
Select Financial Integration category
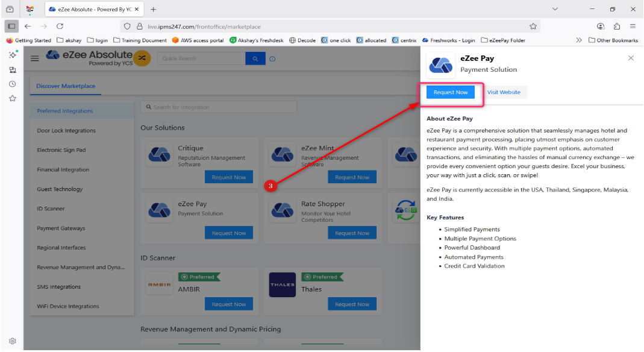(82, 169)
